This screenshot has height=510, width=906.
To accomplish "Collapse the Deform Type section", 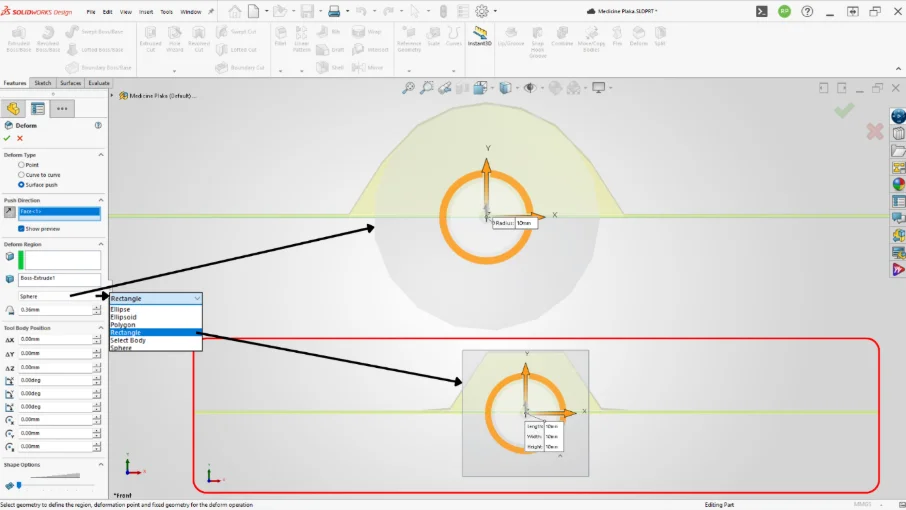I will pos(101,155).
